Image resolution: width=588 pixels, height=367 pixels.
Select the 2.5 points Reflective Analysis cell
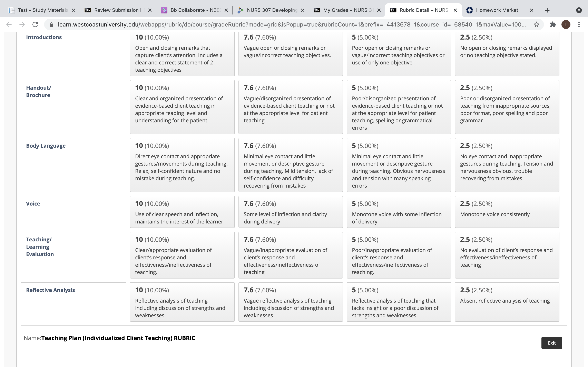(x=507, y=302)
